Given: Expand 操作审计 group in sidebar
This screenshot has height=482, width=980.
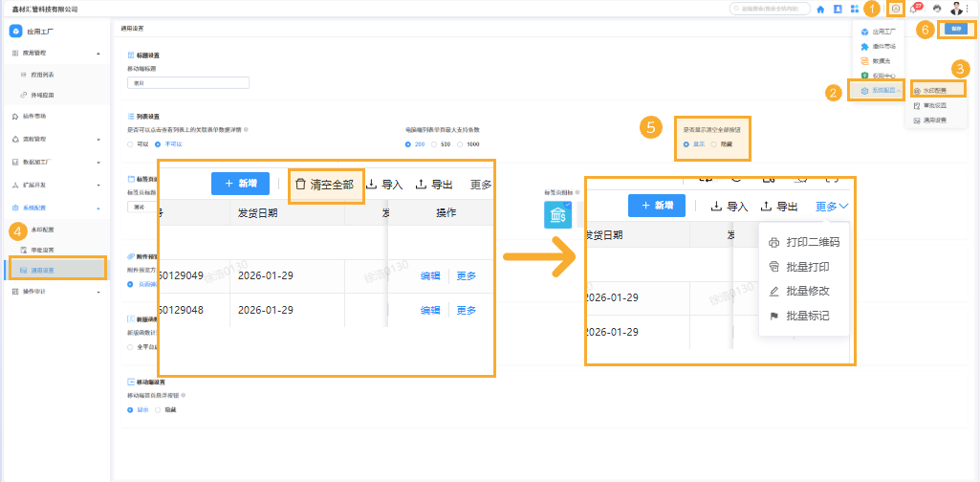Looking at the screenshot, I should coord(98,292).
